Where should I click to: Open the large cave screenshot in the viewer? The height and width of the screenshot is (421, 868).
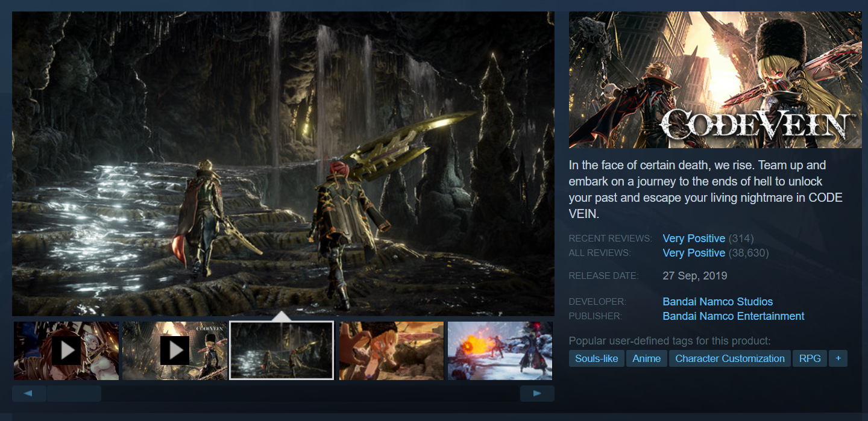[283, 163]
